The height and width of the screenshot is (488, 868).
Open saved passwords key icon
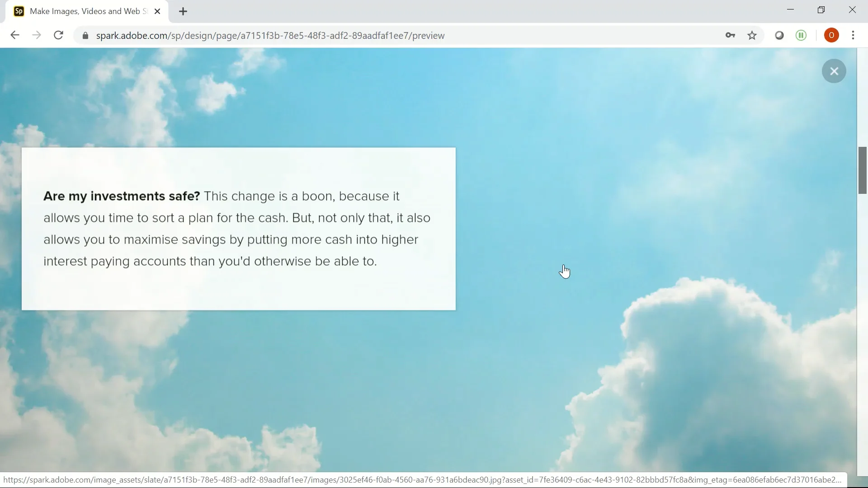coord(730,35)
